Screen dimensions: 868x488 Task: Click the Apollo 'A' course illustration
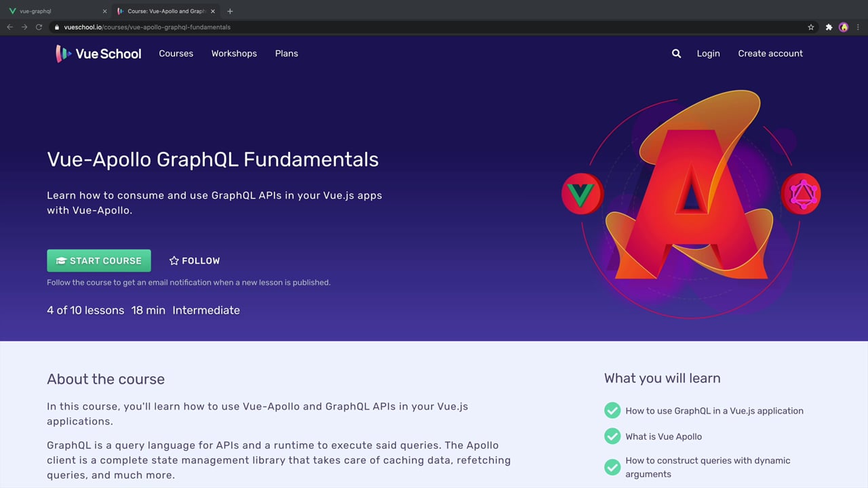tap(691, 203)
